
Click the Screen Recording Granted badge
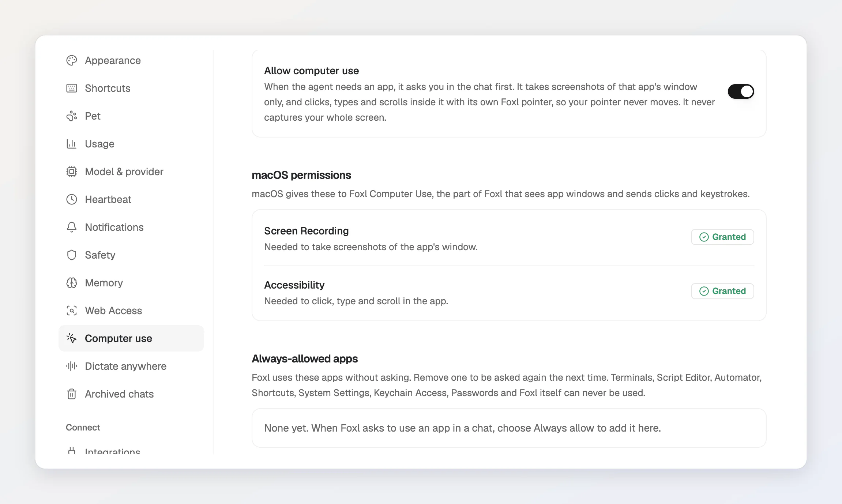[722, 237]
